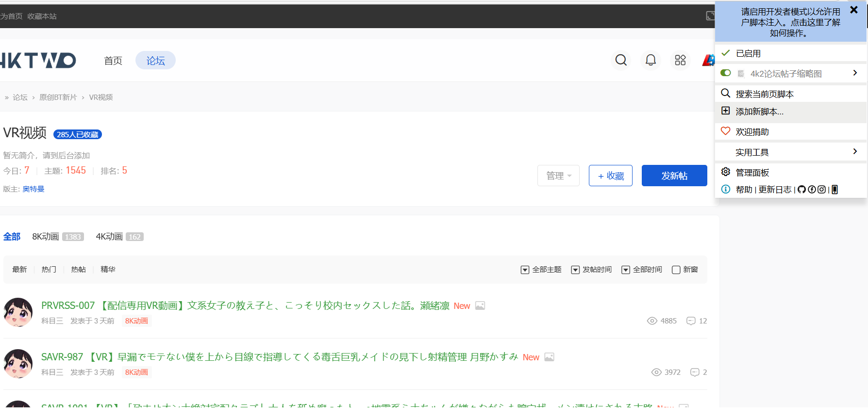Open the Instagram icon in the popup

821,190
